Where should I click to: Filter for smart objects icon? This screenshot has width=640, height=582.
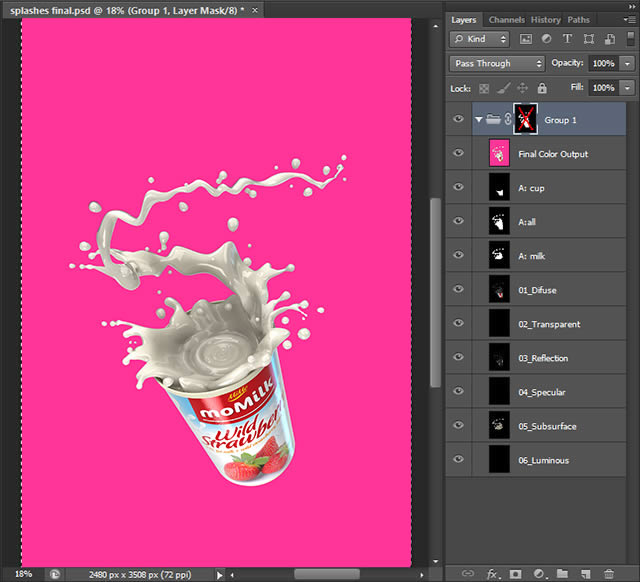(x=609, y=39)
